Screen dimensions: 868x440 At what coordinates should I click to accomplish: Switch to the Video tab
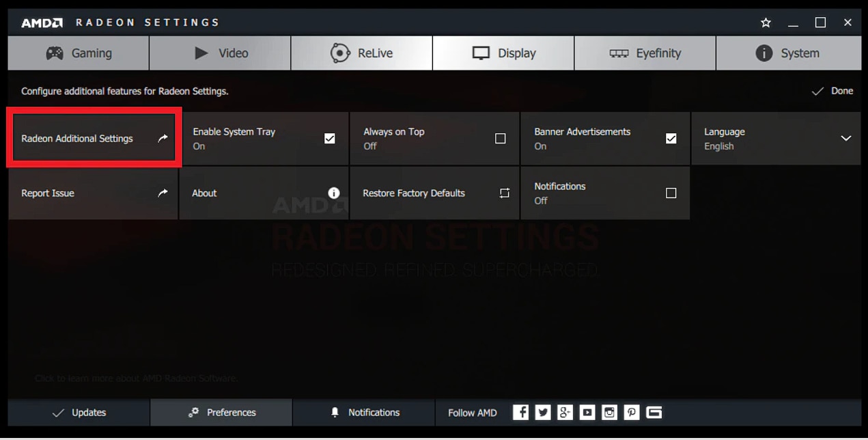point(220,53)
